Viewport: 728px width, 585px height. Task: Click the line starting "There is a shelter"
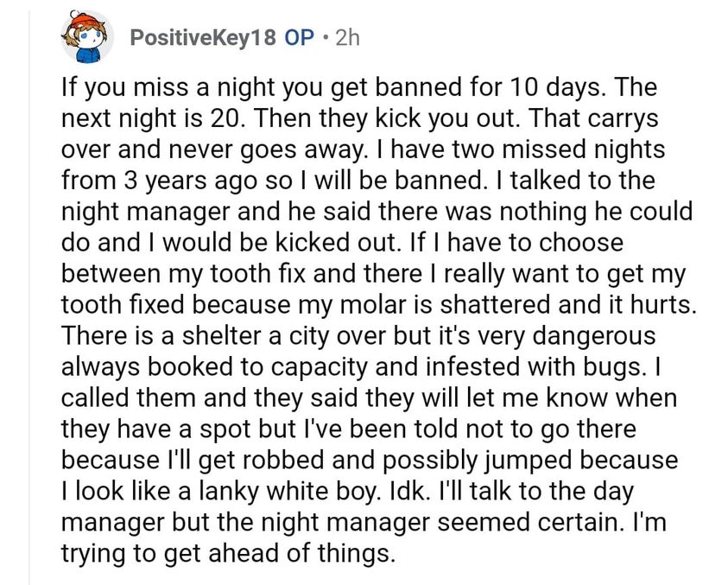tap(358, 336)
